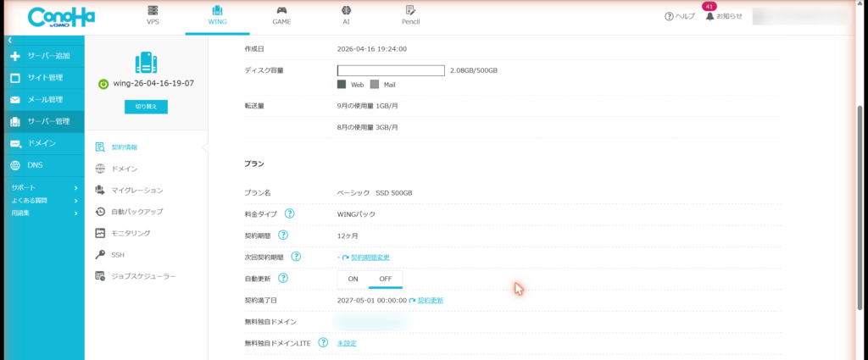Click the wing-26-04-16-19-07 server name
Image resolution: width=868 pixels, height=360 pixels.
[153, 84]
